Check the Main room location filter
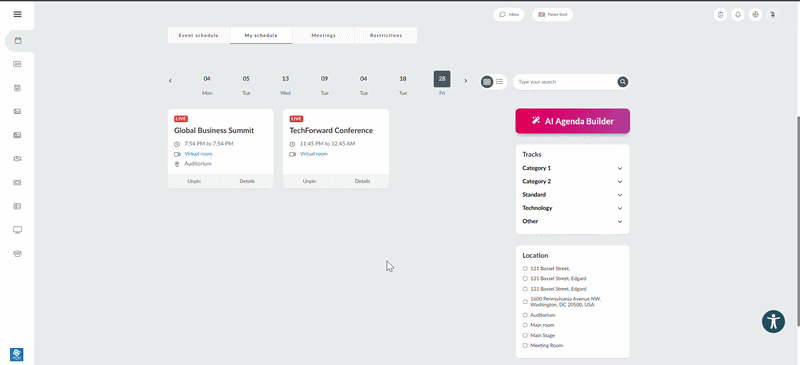This screenshot has height=365, width=800. [x=525, y=325]
